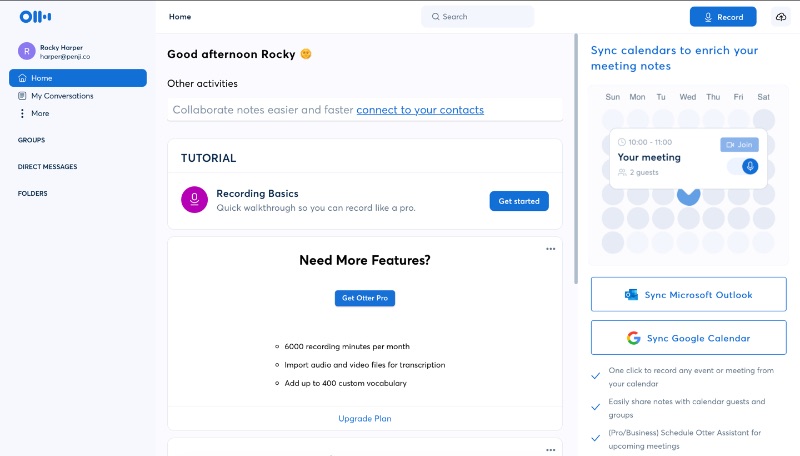Viewport: 800px width, 456px height.
Task: Click Get started for Recording Basics
Action: click(519, 201)
